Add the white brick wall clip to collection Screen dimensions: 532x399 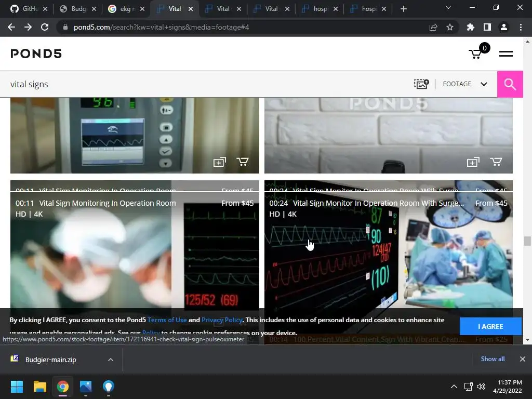(x=473, y=162)
